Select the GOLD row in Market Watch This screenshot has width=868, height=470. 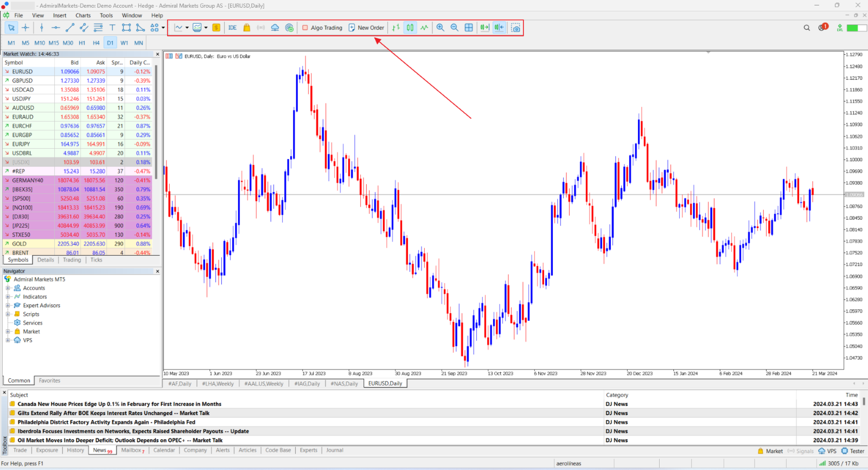point(78,244)
